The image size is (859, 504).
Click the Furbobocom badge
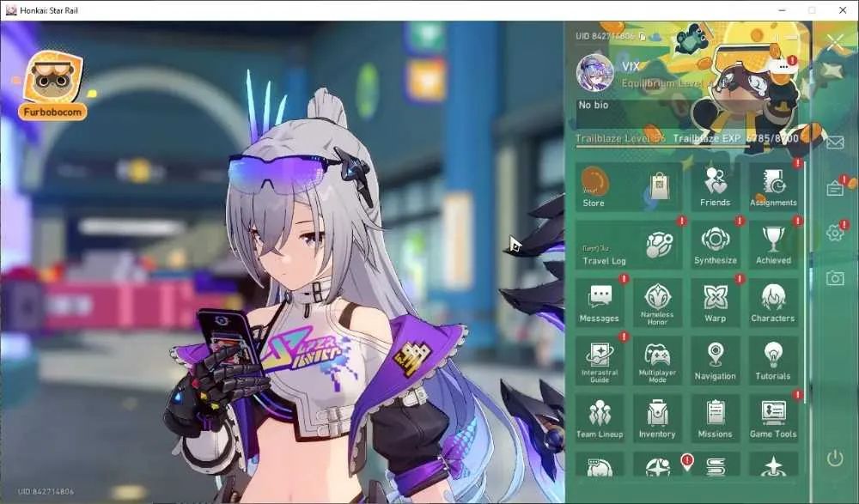pos(52,86)
